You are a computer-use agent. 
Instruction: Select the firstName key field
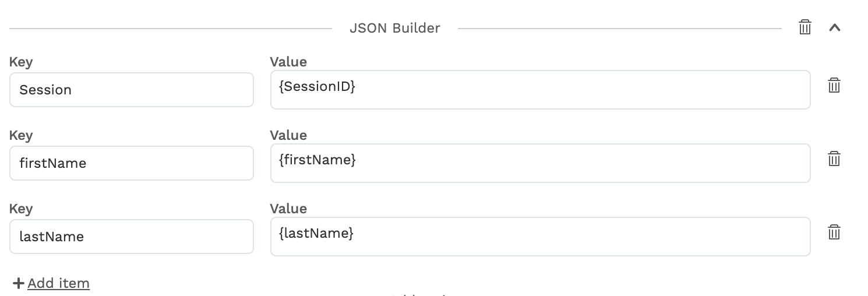coord(132,163)
